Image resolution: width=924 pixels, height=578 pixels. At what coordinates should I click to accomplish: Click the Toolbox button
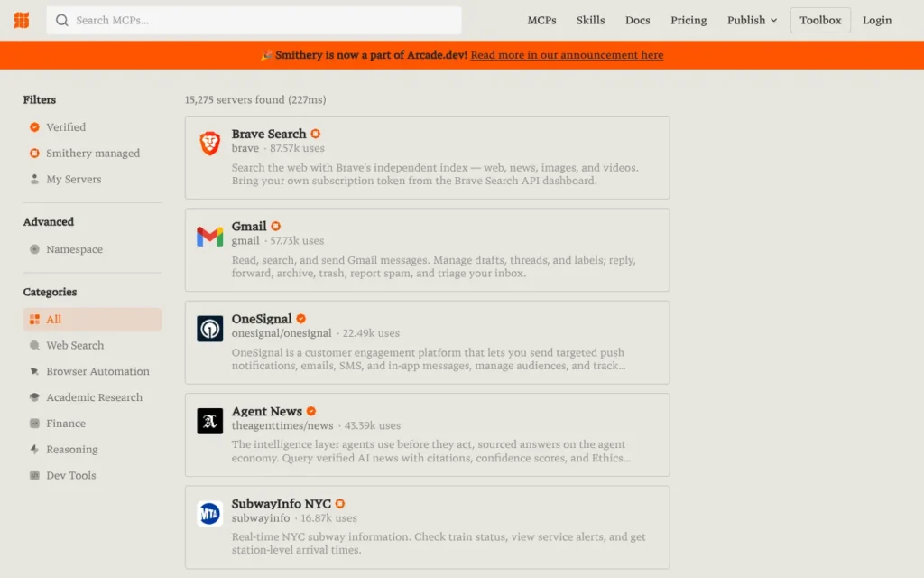[x=820, y=20]
